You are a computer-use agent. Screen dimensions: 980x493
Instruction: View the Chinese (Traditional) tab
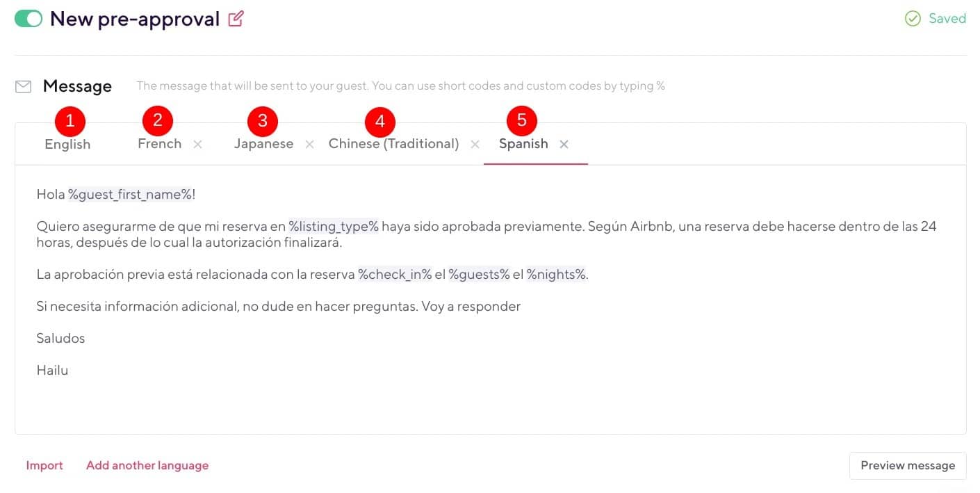pyautogui.click(x=393, y=144)
